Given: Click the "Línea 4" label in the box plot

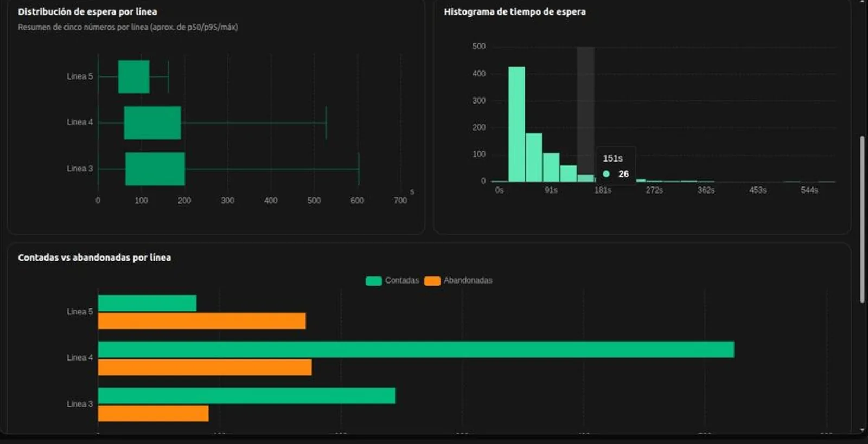Looking at the screenshot, I should point(80,123).
